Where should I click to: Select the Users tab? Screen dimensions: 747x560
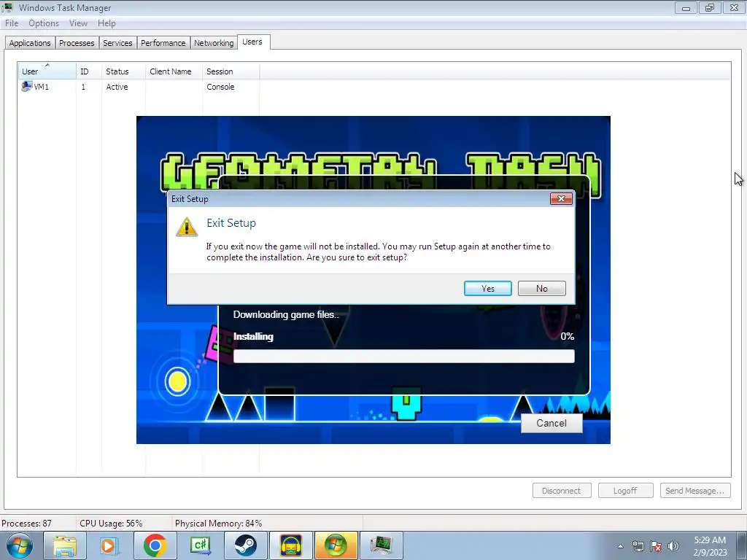(252, 42)
